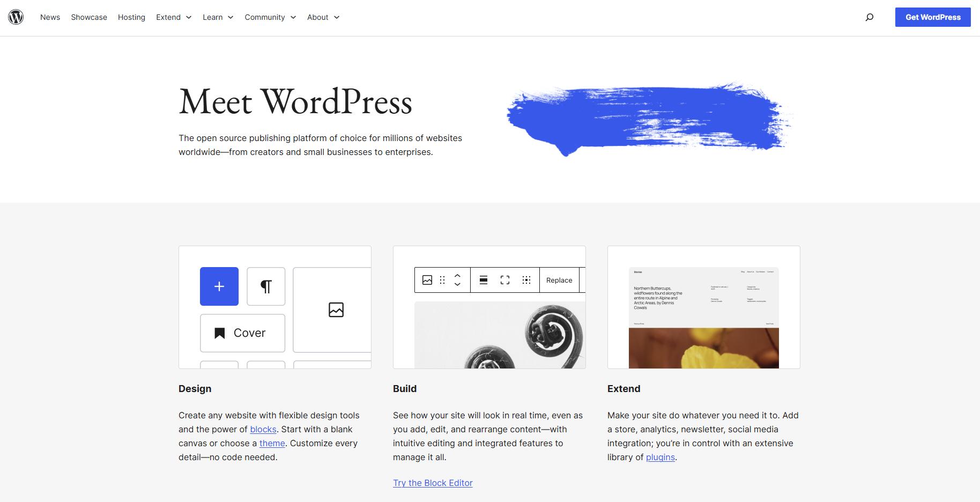Click the move down chevron in Build toolbar

tap(457, 284)
